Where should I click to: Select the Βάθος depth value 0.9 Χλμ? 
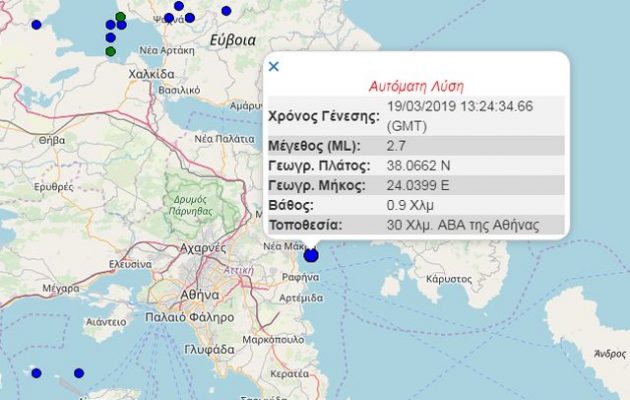click(410, 205)
